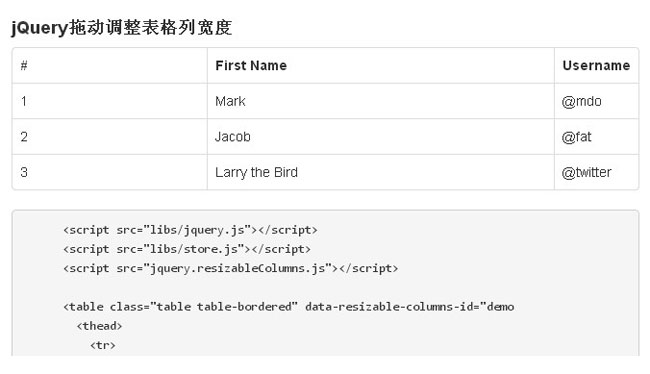Click the @mdo username cell
This screenshot has width=650, height=374.
pyautogui.click(x=597, y=101)
